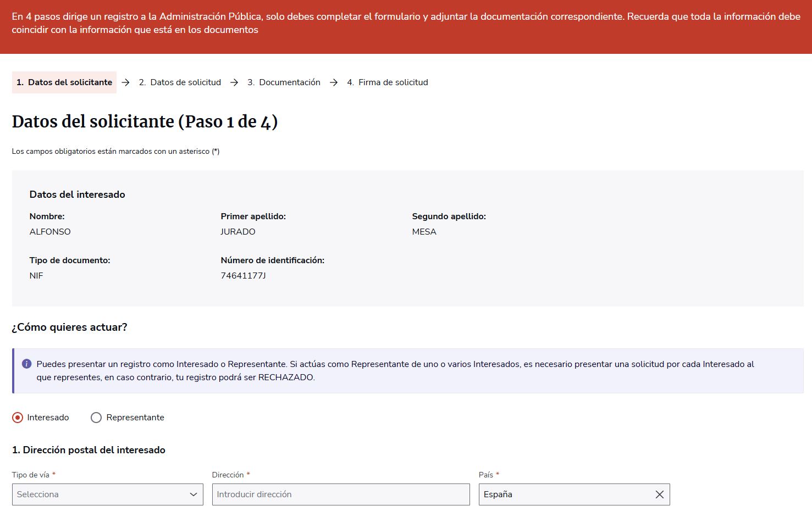Click the Tipo de vía chevron arrow
The height and width of the screenshot is (517, 812).
[193, 494]
